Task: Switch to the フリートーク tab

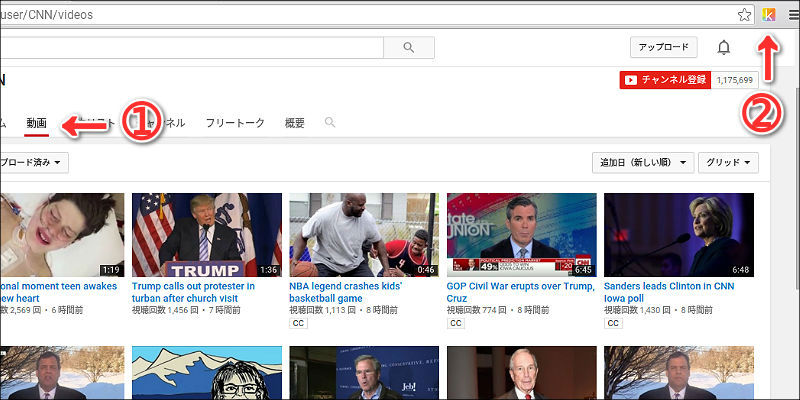Action: [235, 123]
